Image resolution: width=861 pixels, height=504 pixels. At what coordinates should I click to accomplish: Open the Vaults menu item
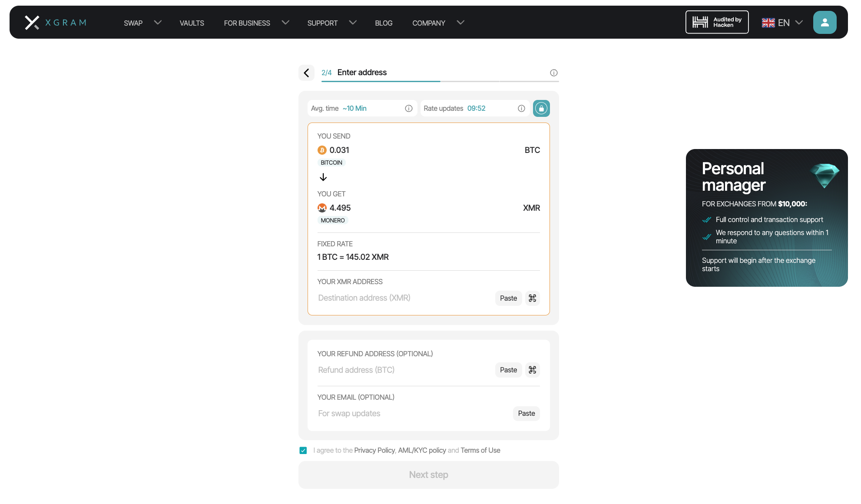pyautogui.click(x=192, y=23)
